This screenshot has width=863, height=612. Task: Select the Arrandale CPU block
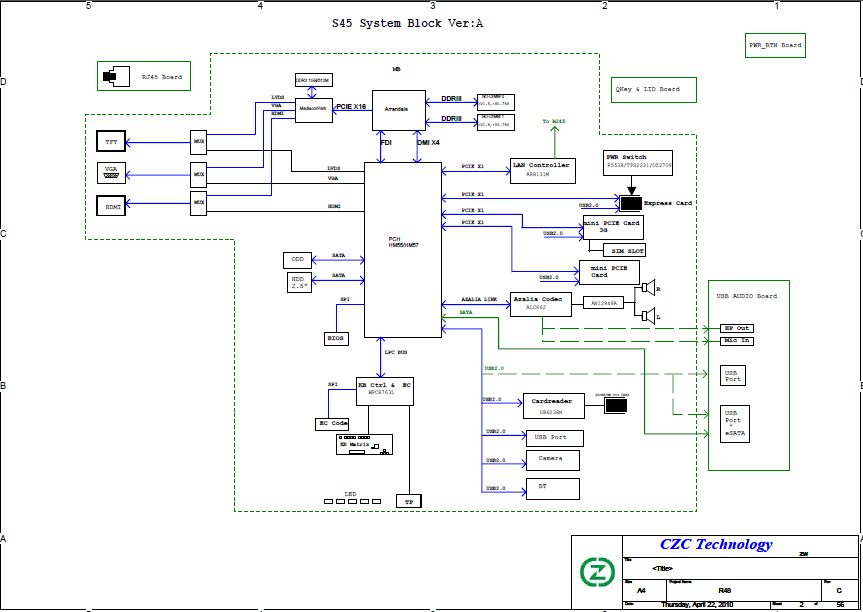(x=399, y=110)
